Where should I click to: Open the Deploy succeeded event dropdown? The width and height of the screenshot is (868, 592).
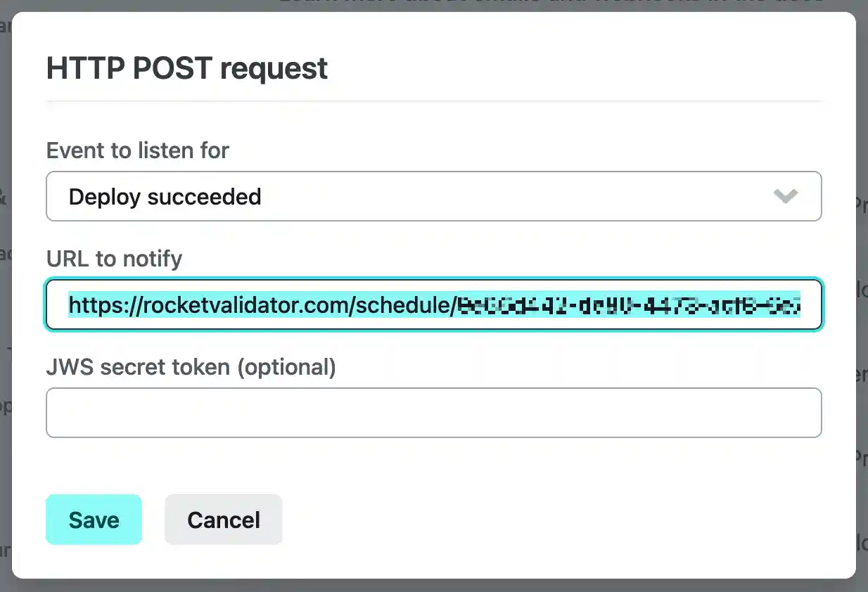[x=434, y=196]
